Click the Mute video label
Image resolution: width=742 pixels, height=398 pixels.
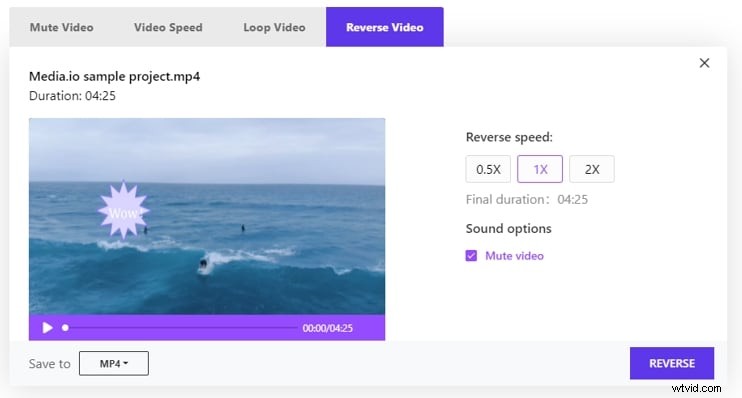point(514,256)
